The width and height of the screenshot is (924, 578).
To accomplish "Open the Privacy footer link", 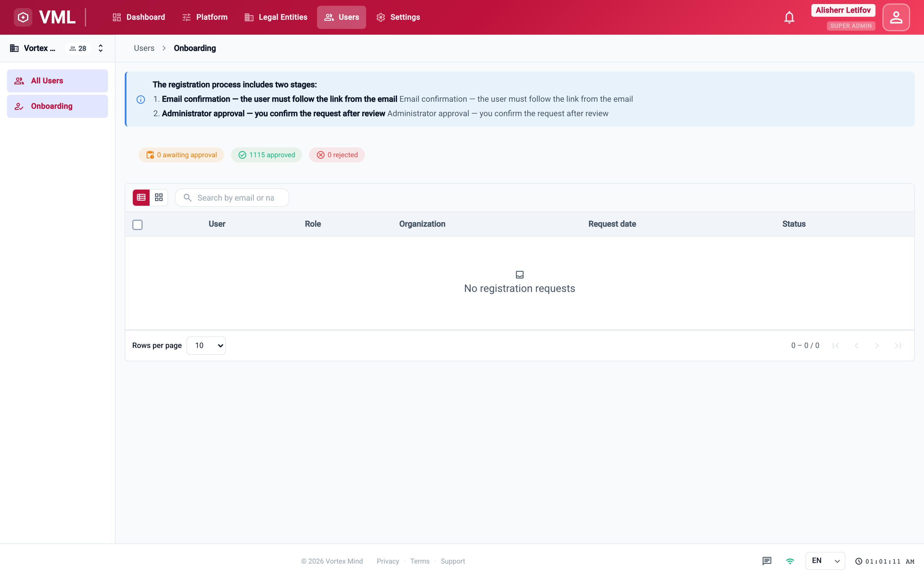I will tap(388, 561).
